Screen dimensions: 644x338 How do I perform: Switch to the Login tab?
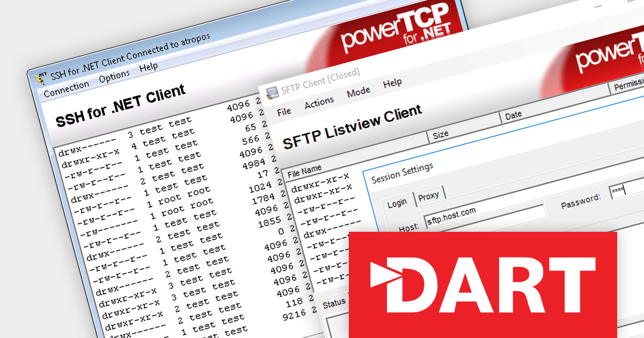[x=397, y=203]
